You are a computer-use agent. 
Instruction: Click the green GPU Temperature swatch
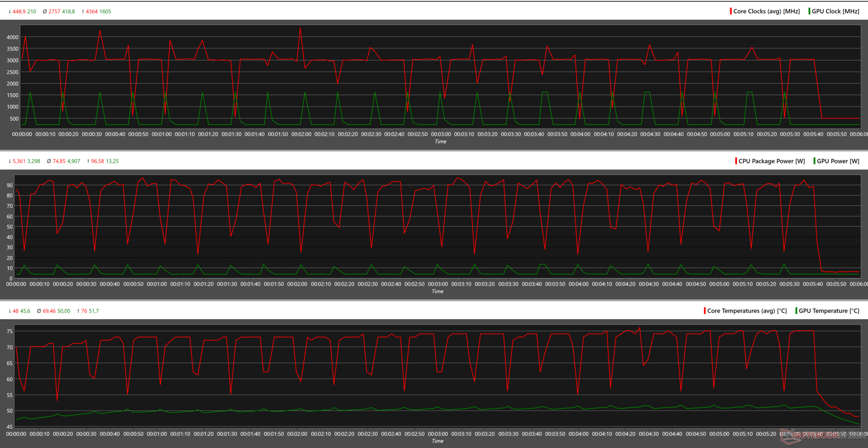click(796, 311)
